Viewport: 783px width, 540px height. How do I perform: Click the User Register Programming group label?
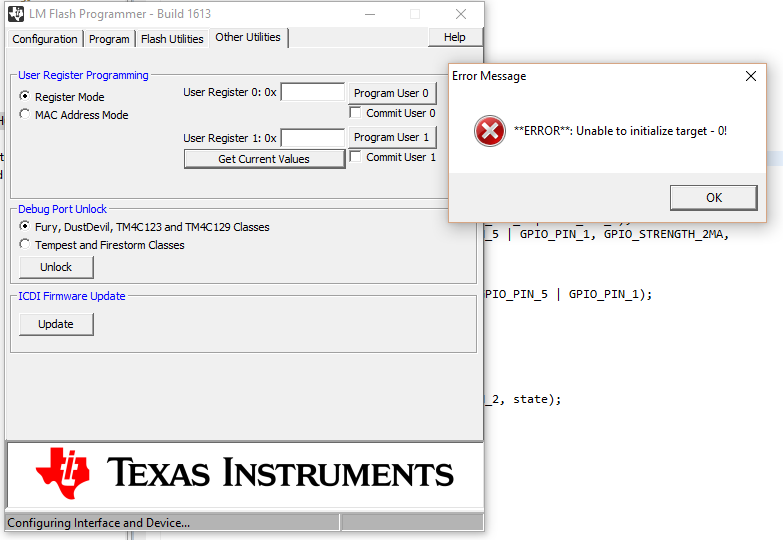83,75
